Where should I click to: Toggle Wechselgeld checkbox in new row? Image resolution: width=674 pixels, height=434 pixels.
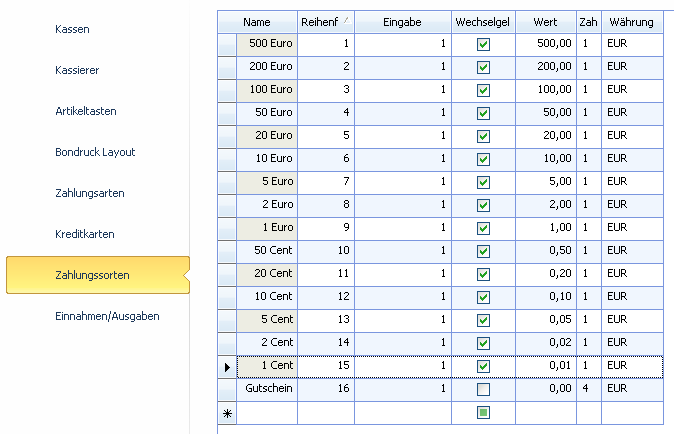(483, 412)
